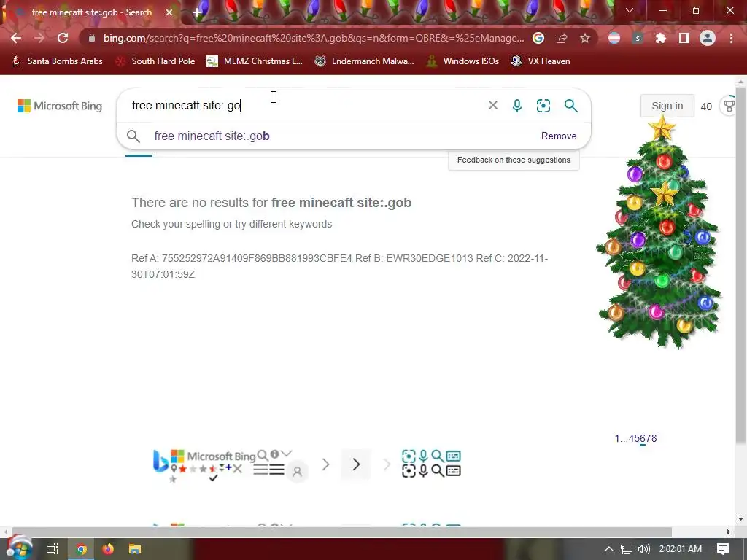Open Task View on taskbar
This screenshot has height=560, width=747.
tap(53, 549)
